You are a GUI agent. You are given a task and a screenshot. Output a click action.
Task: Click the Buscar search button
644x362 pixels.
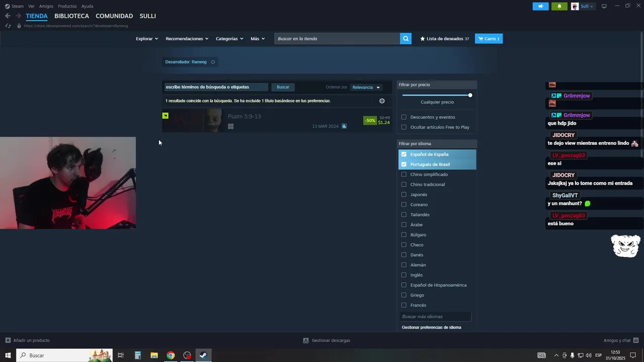tap(283, 87)
